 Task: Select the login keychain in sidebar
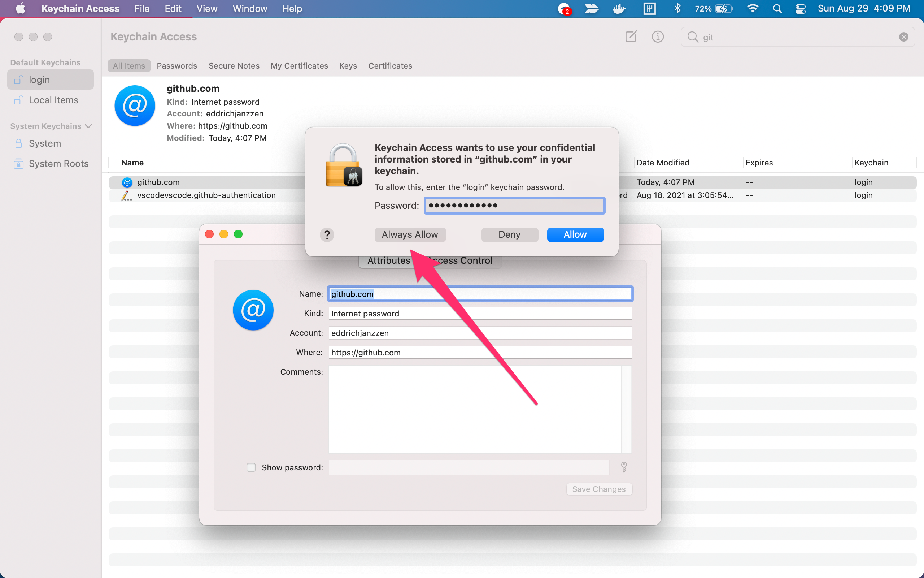tap(51, 79)
